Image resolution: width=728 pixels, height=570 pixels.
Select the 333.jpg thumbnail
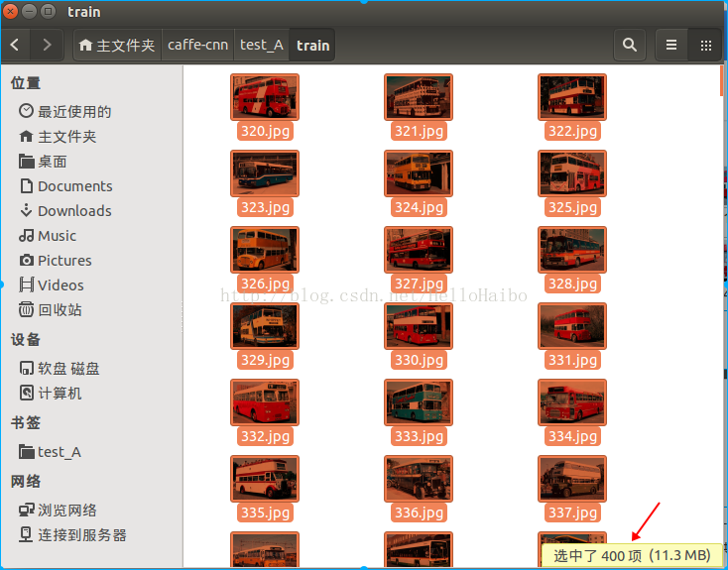click(419, 402)
